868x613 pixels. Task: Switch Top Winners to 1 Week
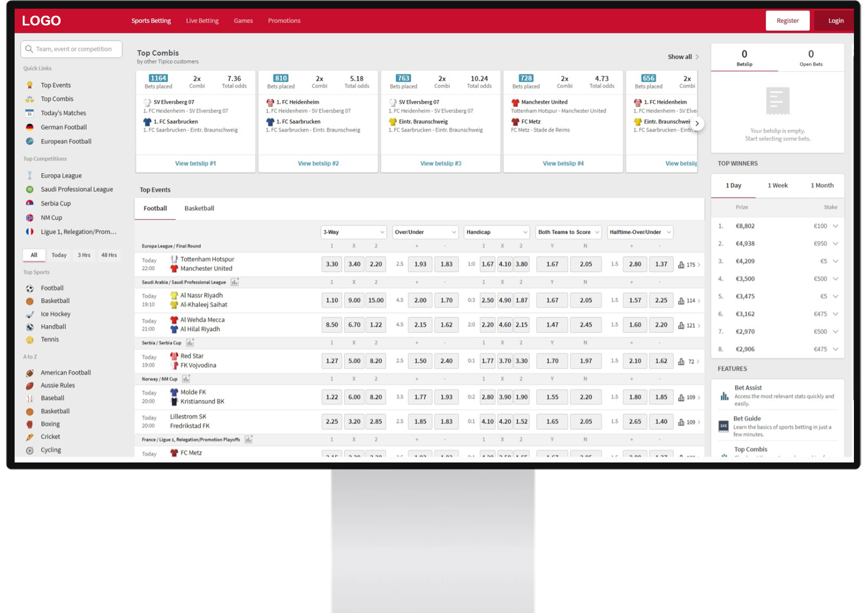pyautogui.click(x=778, y=186)
